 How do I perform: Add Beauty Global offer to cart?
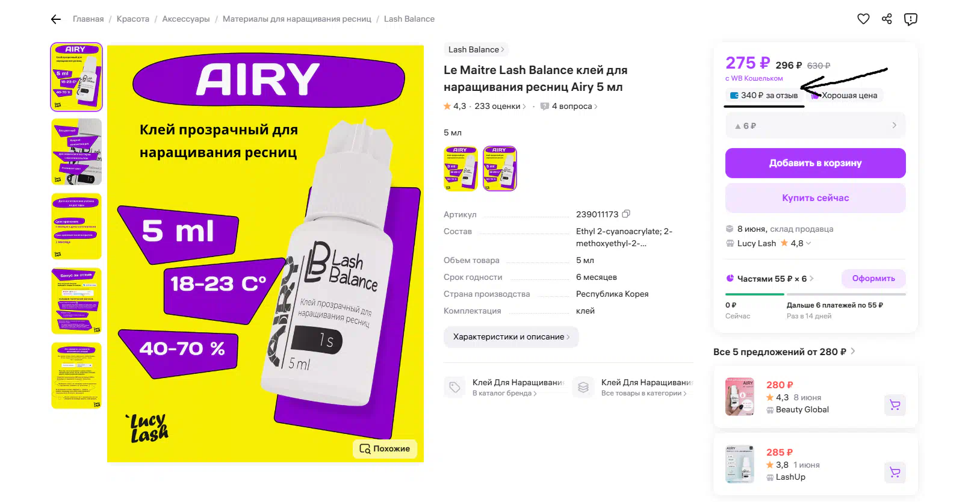coord(895,405)
